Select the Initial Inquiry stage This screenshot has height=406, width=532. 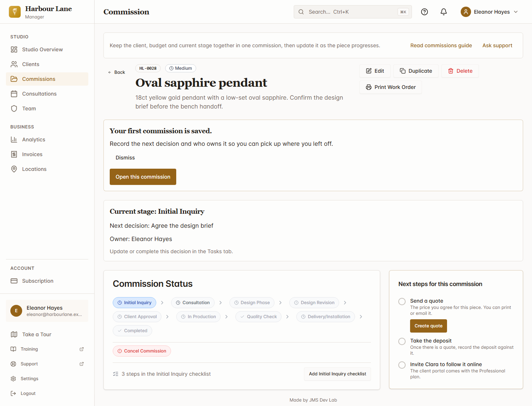point(134,303)
